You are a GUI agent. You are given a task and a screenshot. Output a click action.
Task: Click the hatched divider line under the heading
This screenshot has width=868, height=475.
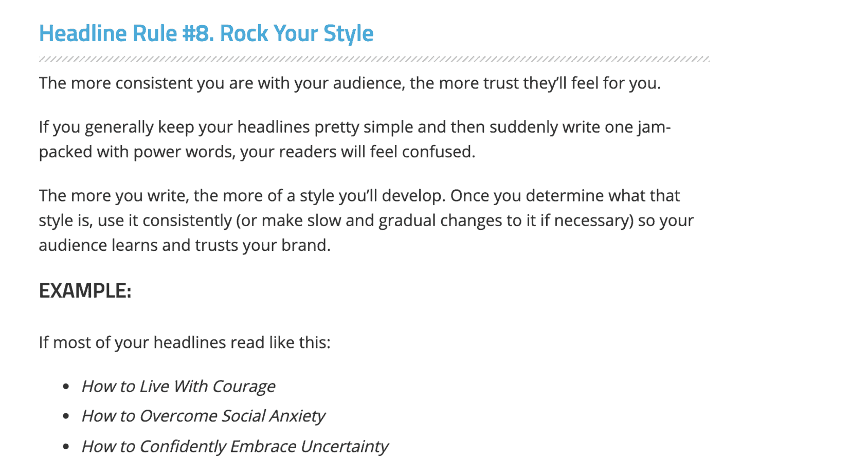click(x=374, y=59)
